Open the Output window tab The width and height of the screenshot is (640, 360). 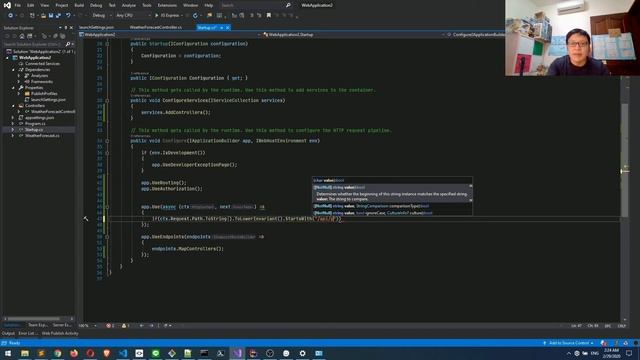[x=8, y=333]
